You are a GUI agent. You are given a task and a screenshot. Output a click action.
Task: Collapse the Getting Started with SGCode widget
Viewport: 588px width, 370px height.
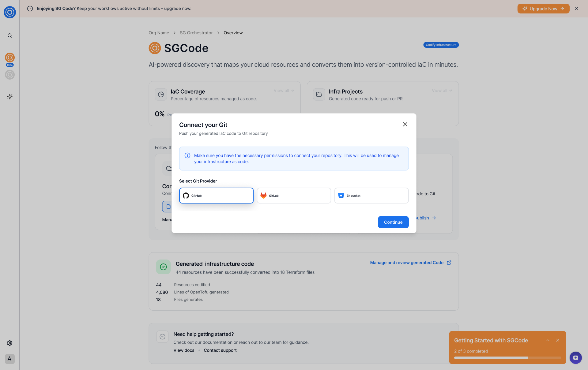coord(548,340)
